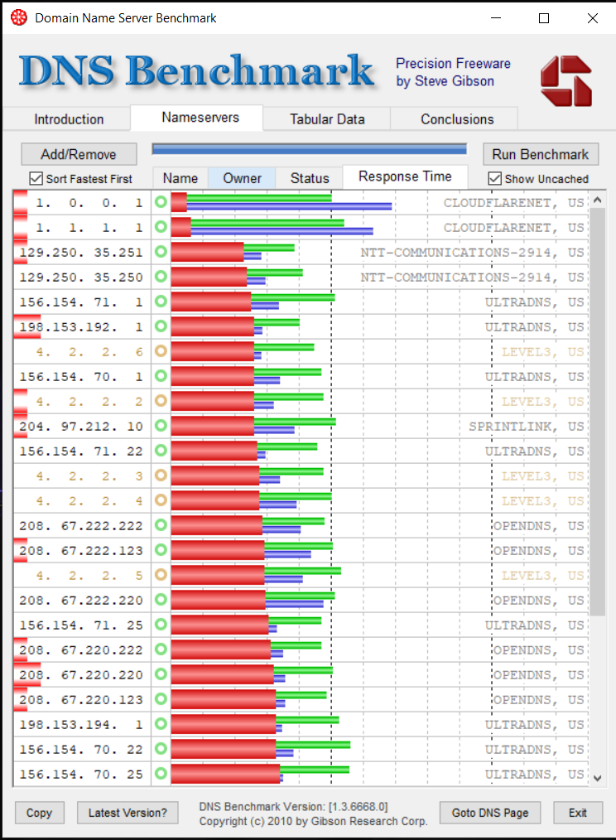This screenshot has height=840, width=616.
Task: Toggle Sort Fastest First checkbox
Action: coord(36,178)
